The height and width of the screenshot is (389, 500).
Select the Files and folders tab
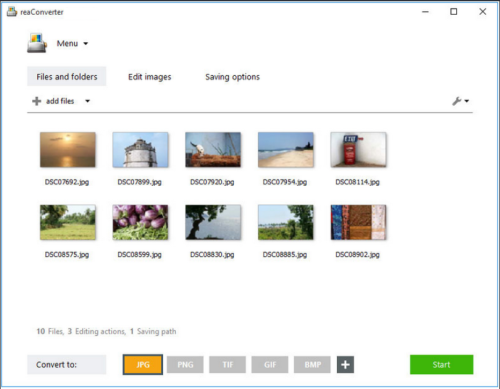click(67, 76)
